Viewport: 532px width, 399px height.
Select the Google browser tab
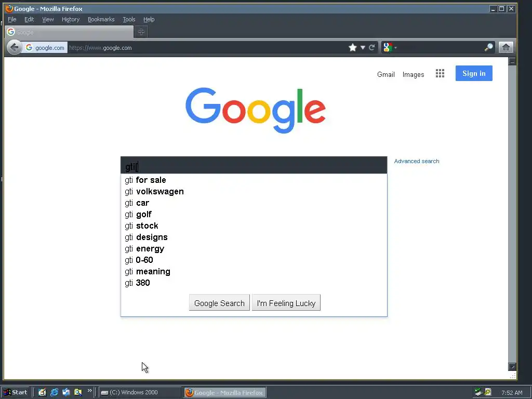tap(69, 32)
